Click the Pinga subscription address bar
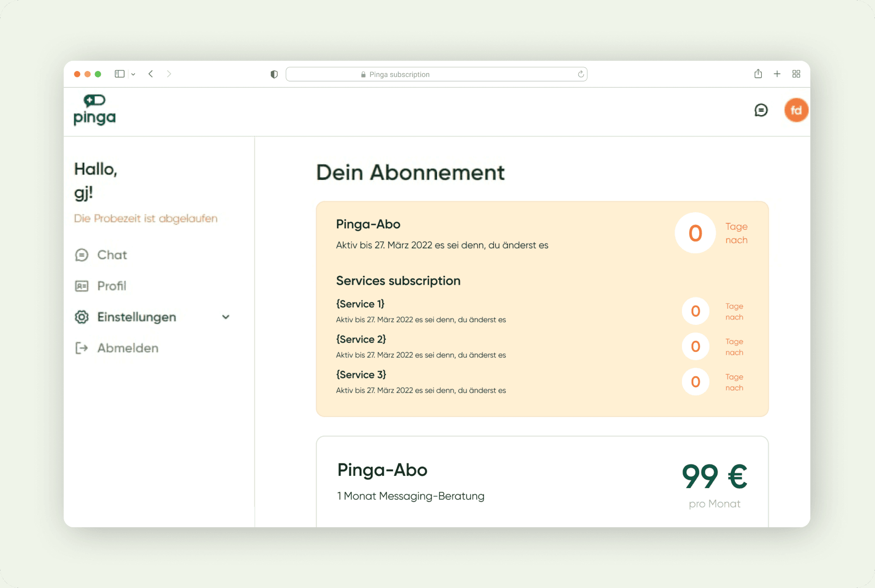 pyautogui.click(x=437, y=74)
